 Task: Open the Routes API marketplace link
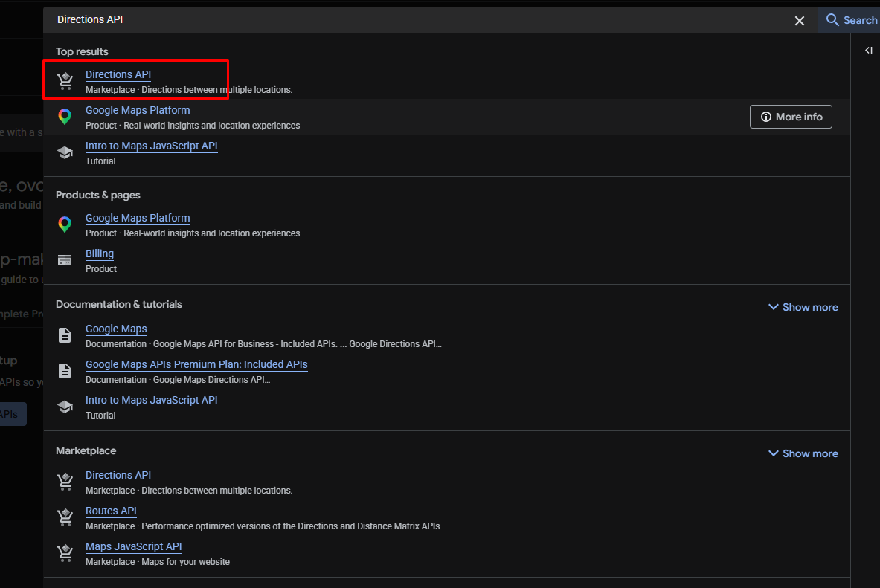111,511
